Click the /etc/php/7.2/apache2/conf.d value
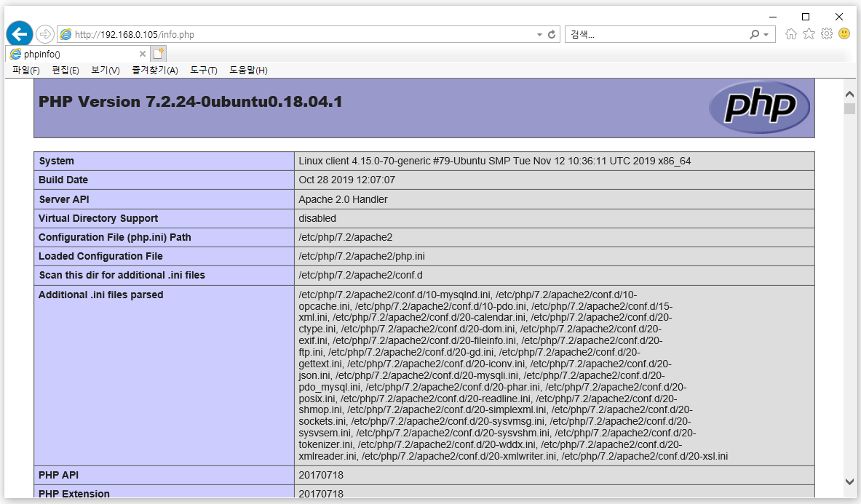 coord(361,276)
